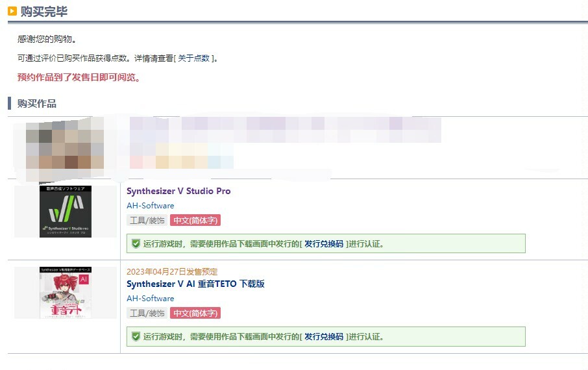This screenshot has width=588, height=370.
Task: Click the 购买作品 section heading
Action: click(x=37, y=104)
